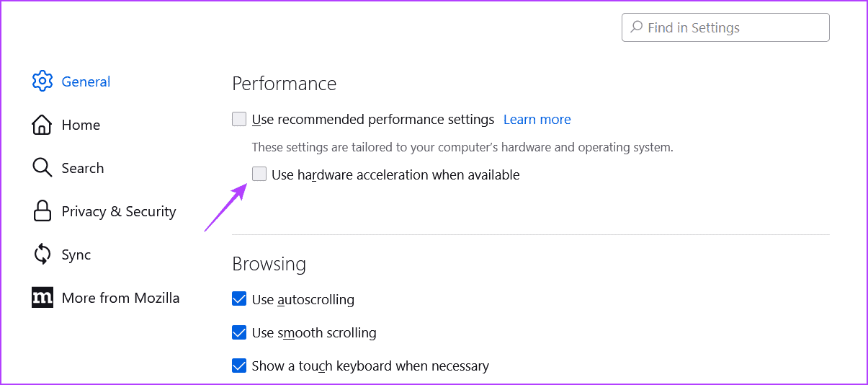Go to the Search settings category
868x385 pixels.
click(83, 168)
